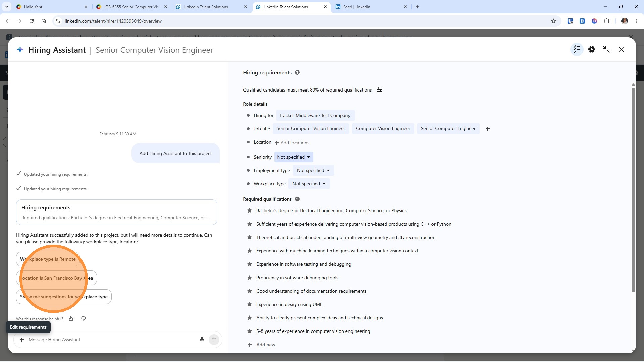
Task: Click the Message Hiring Assistant input field
Action: 111,340
